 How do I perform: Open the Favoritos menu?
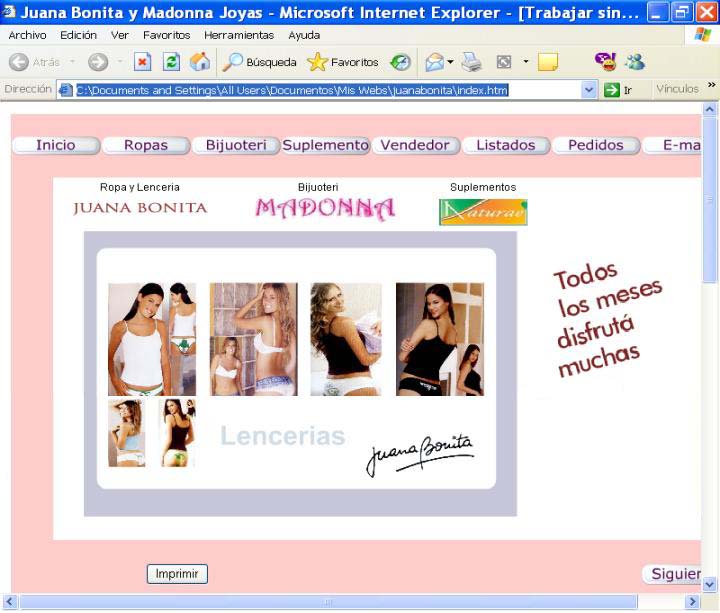[167, 35]
